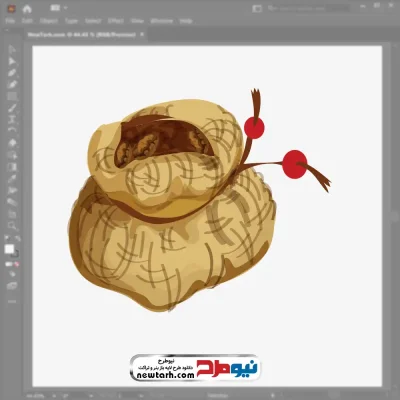Open the arrange documents grid icon
400x400 pixels.
tap(55, 8)
